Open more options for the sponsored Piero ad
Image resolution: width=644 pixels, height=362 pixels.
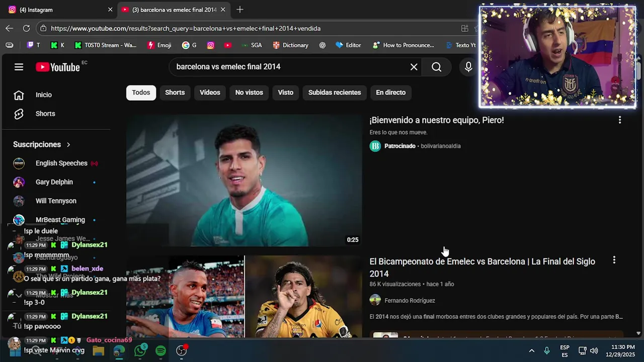pyautogui.click(x=619, y=120)
